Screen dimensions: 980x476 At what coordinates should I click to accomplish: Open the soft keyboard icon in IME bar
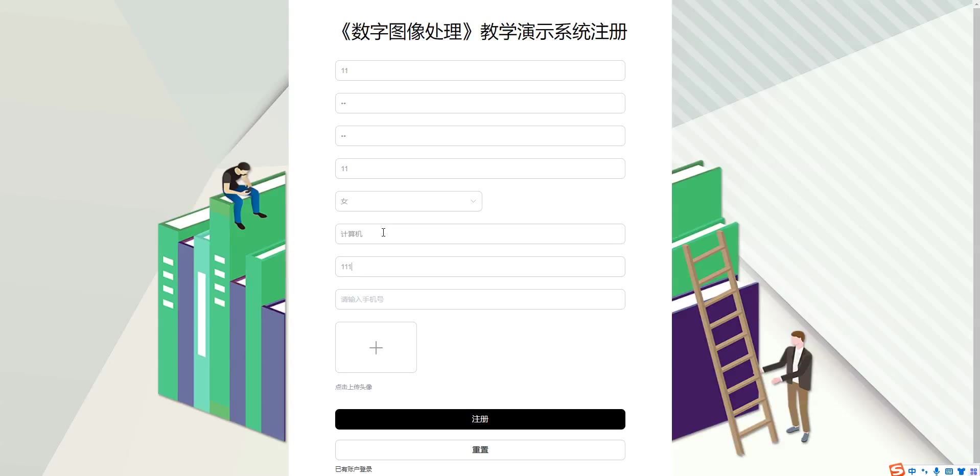point(949,471)
